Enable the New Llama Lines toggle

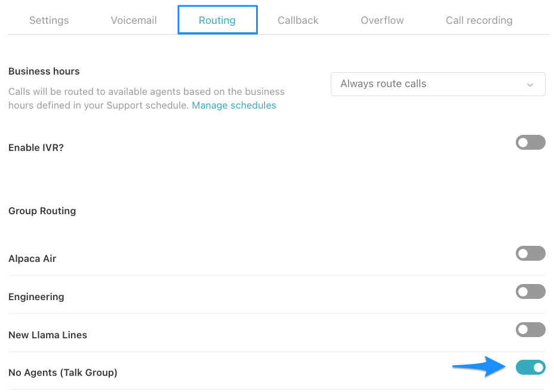point(530,329)
